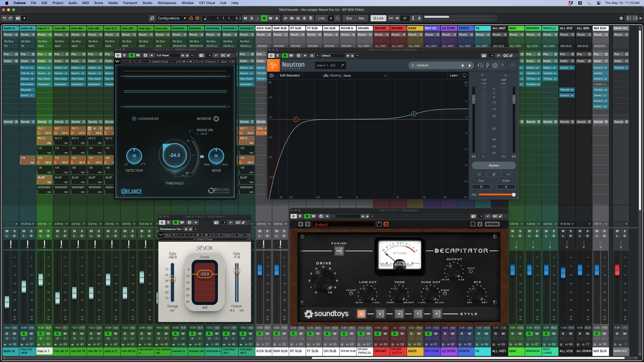644x362 pixels.
Task: Click the Sibilance monitor speaker icon
Action: tap(216, 119)
